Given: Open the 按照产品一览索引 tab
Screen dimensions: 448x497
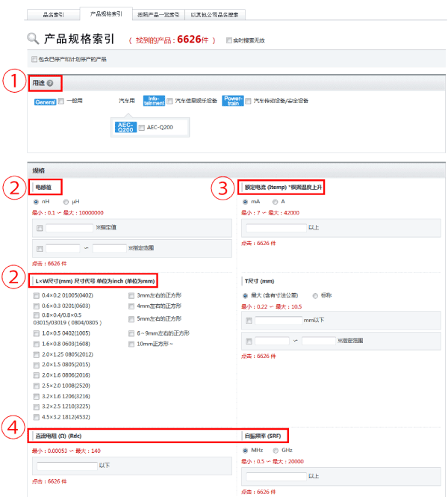Looking at the screenshot, I should pos(158,14).
